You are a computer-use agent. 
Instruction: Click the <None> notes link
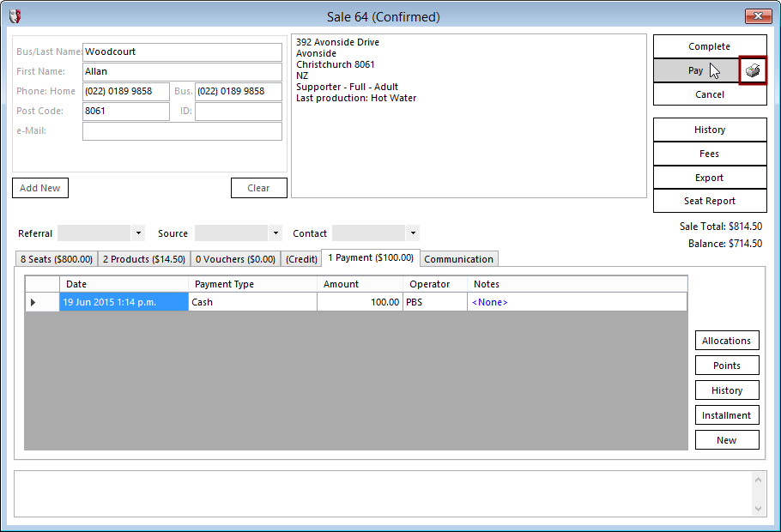coord(489,302)
